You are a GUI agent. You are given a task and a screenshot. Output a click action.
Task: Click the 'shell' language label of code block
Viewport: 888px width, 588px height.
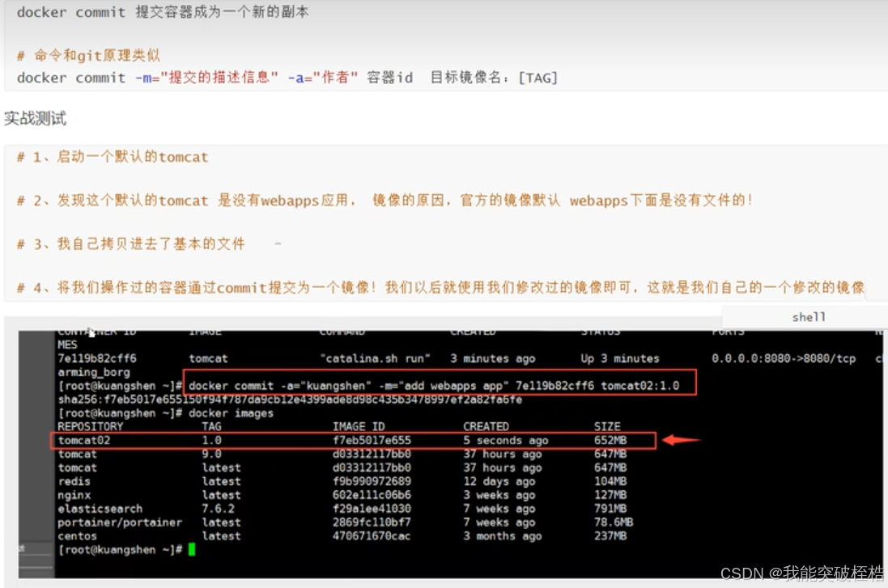pos(808,317)
